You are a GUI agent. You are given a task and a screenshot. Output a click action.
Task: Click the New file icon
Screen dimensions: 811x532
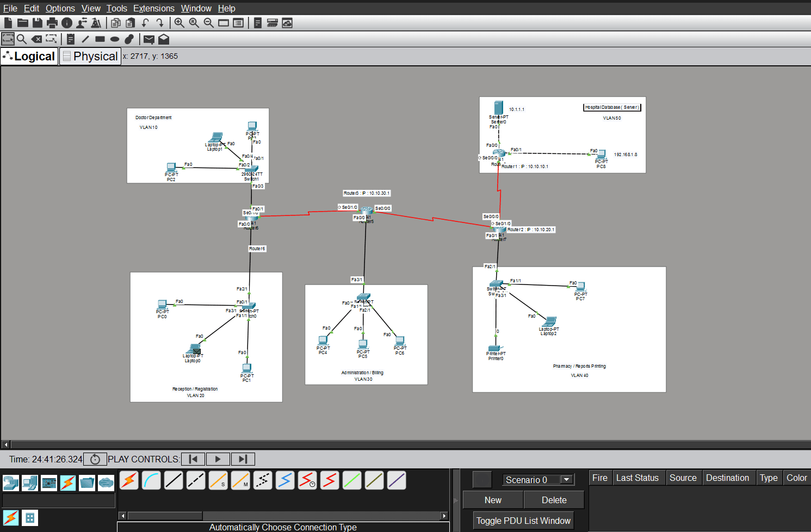click(8, 23)
